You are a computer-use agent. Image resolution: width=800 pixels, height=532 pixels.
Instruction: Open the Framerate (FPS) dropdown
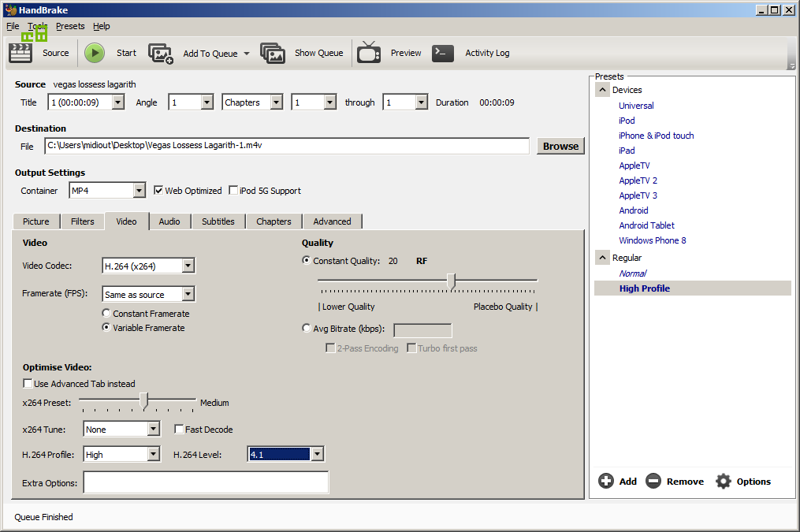click(188, 294)
